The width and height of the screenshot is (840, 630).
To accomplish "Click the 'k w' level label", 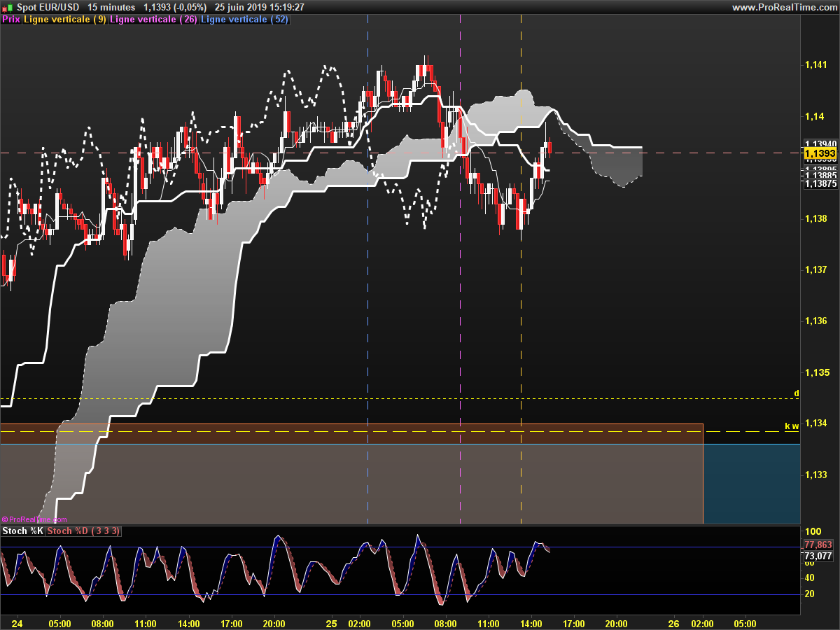I will point(792,426).
